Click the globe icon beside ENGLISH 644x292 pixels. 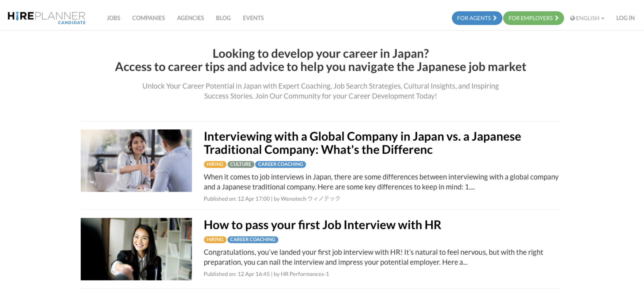(573, 18)
